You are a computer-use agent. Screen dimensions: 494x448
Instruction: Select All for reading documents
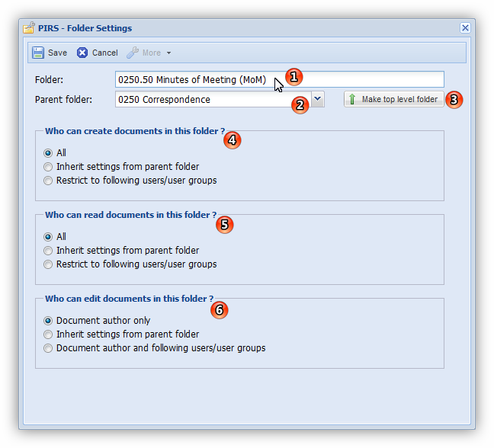coord(48,237)
